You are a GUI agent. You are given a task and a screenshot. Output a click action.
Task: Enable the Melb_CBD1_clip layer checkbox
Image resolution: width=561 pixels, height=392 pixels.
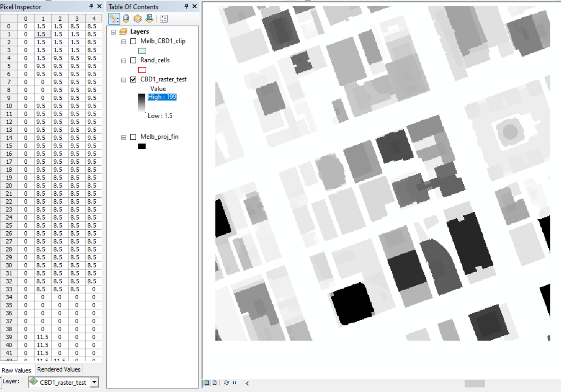tap(133, 41)
